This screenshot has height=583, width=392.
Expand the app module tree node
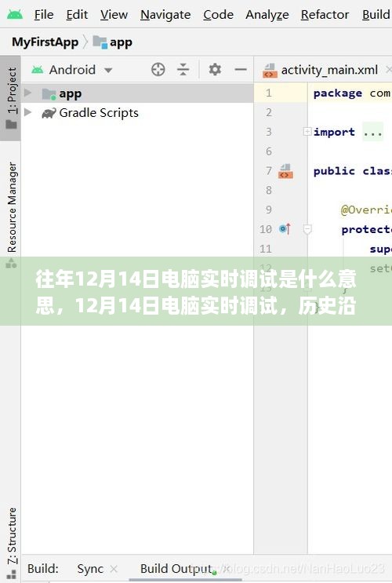click(28, 93)
